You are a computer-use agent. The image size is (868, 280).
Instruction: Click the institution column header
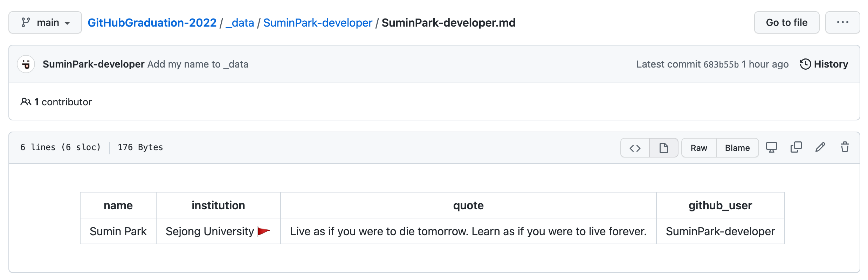(218, 205)
